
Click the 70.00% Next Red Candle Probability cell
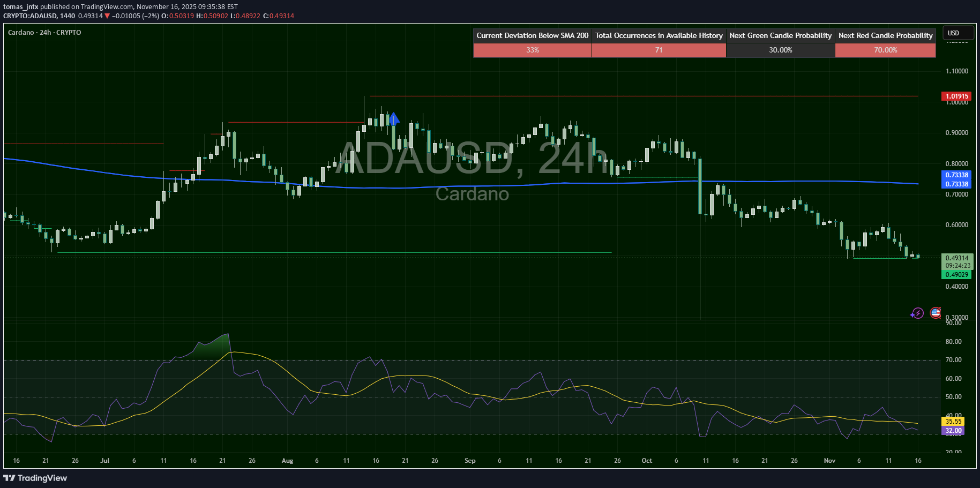tap(885, 50)
